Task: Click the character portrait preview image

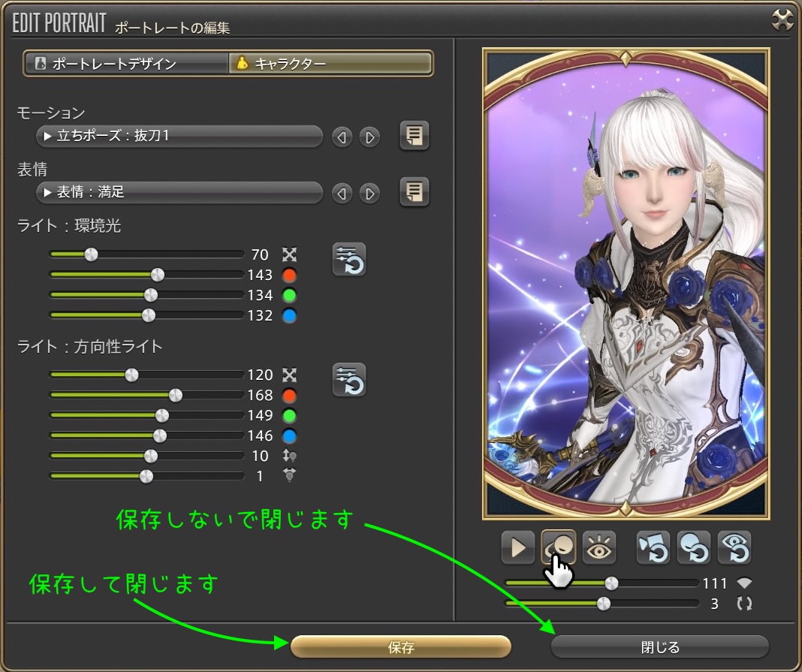Action: point(626,284)
